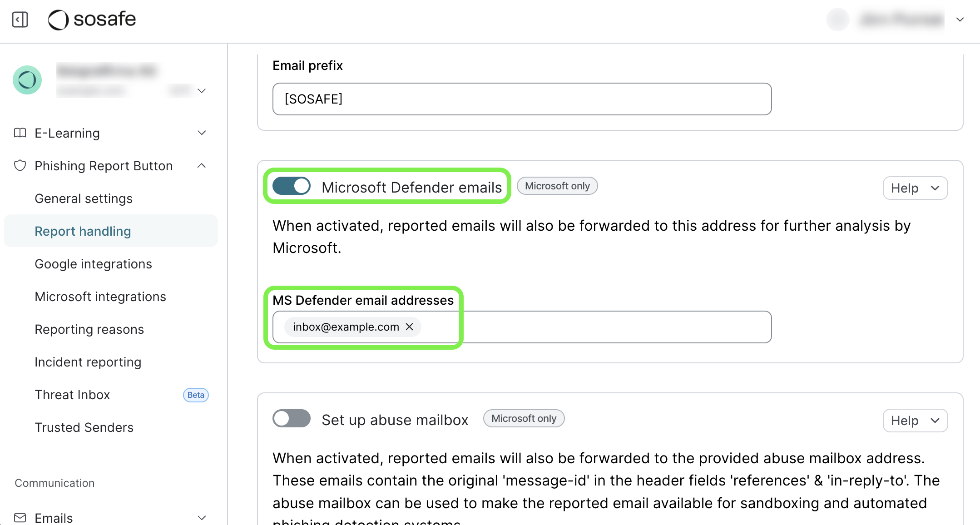Screen dimensions: 980x525
Task: Click Microsoft only badge beside Defender emails
Action: pyautogui.click(x=557, y=186)
